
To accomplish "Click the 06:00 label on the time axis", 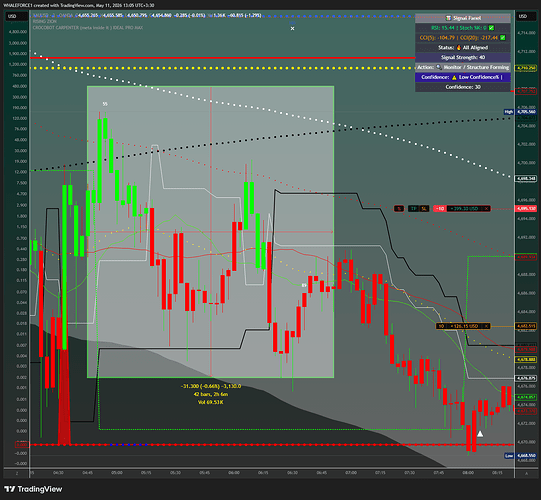I will pos(234,473).
